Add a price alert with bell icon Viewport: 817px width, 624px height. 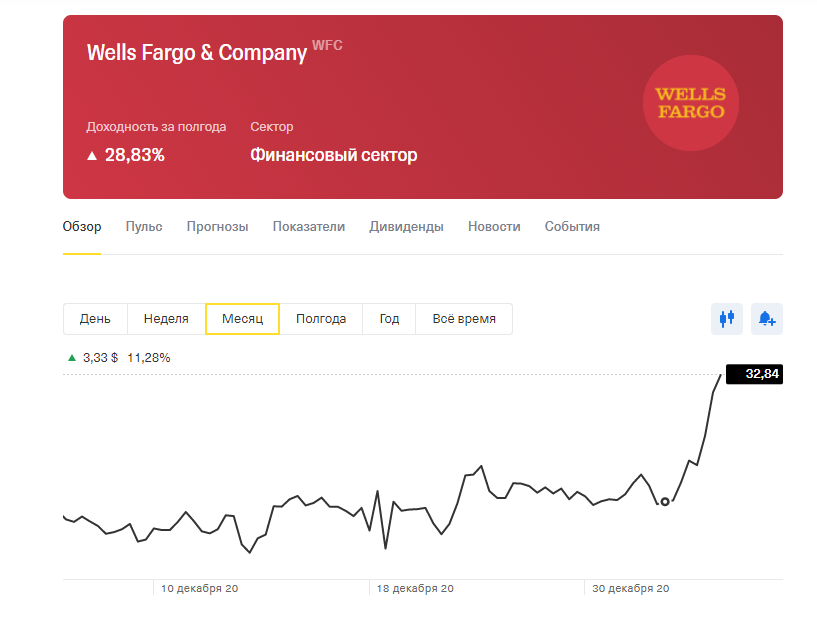click(x=767, y=319)
